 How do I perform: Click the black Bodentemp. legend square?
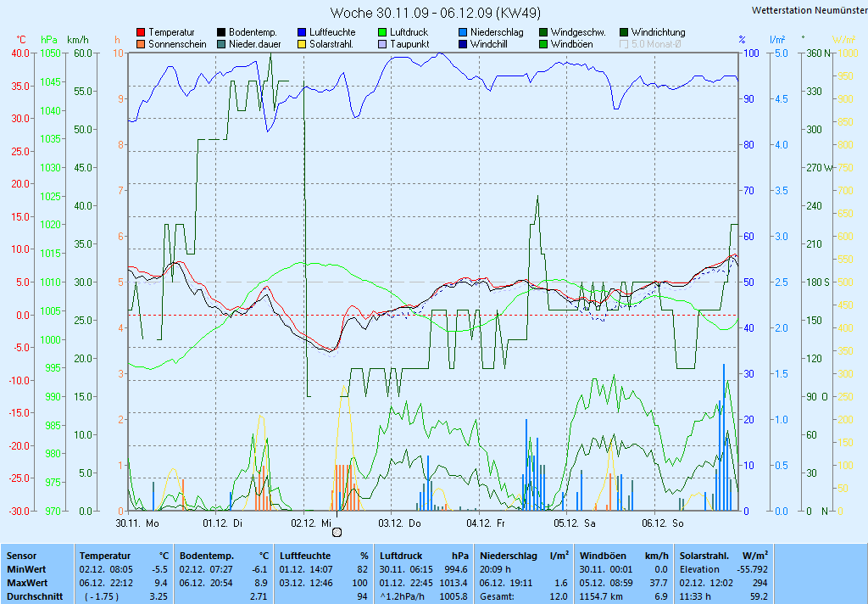221,32
